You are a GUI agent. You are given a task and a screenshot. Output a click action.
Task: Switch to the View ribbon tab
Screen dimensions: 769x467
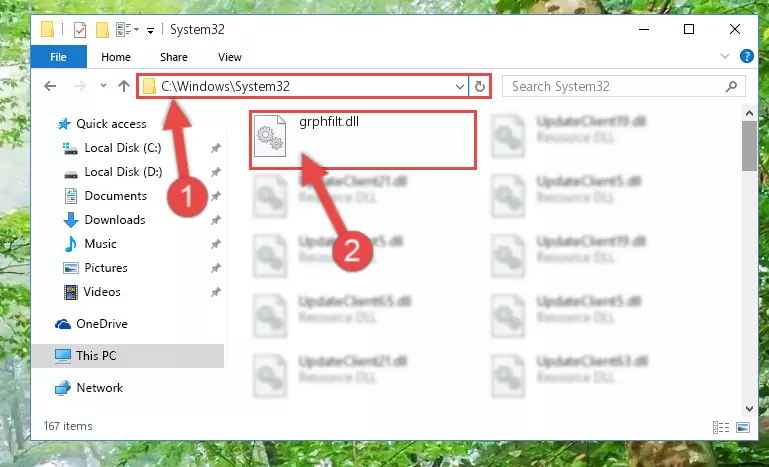[230, 57]
